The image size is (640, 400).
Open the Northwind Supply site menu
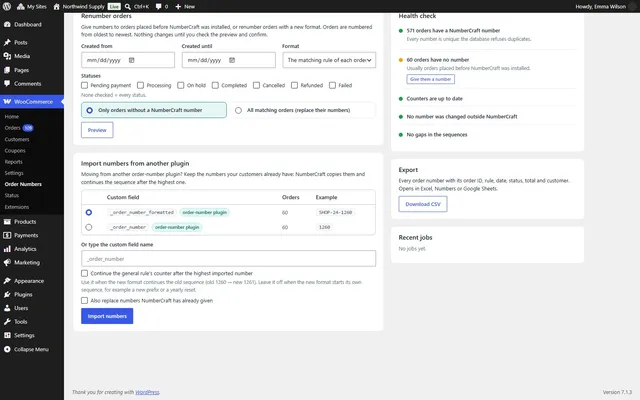[x=79, y=7]
